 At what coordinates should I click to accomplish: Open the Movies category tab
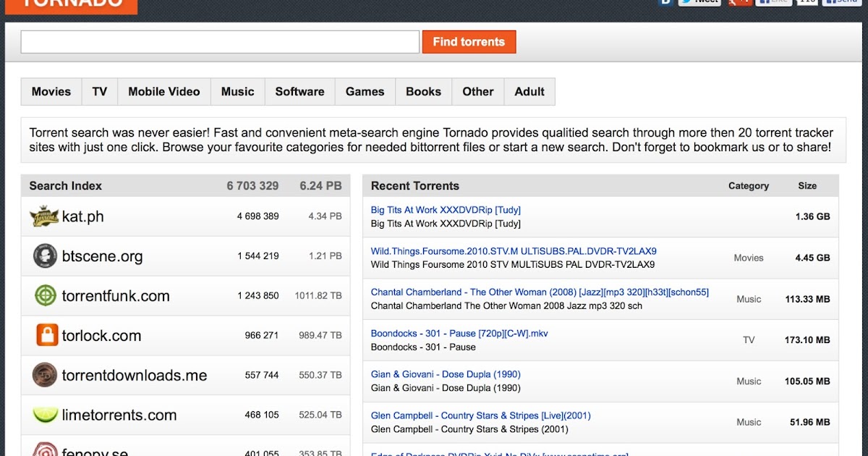pyautogui.click(x=51, y=92)
